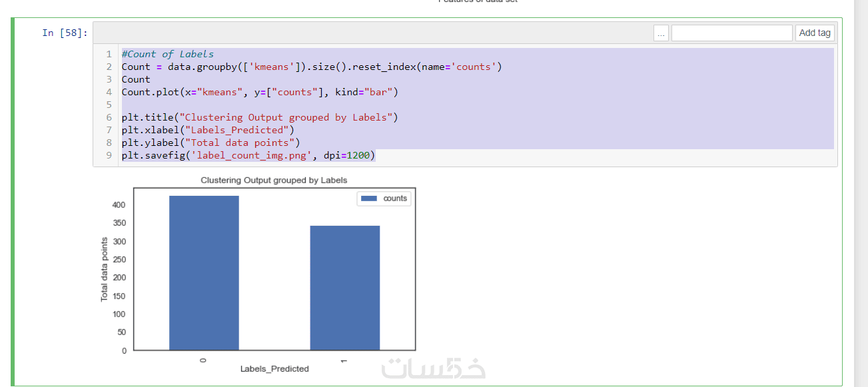
Task: Click the plt.savefig code line
Action: click(x=248, y=155)
